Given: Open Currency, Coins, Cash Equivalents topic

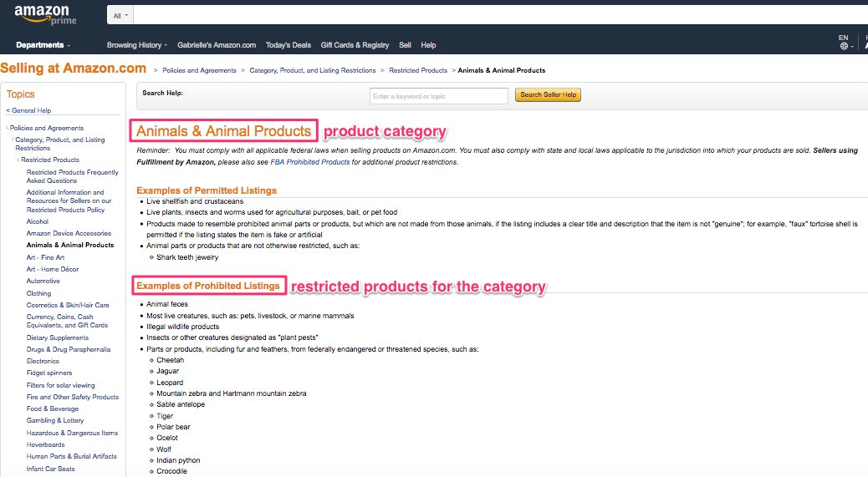Looking at the screenshot, I should click(67, 321).
